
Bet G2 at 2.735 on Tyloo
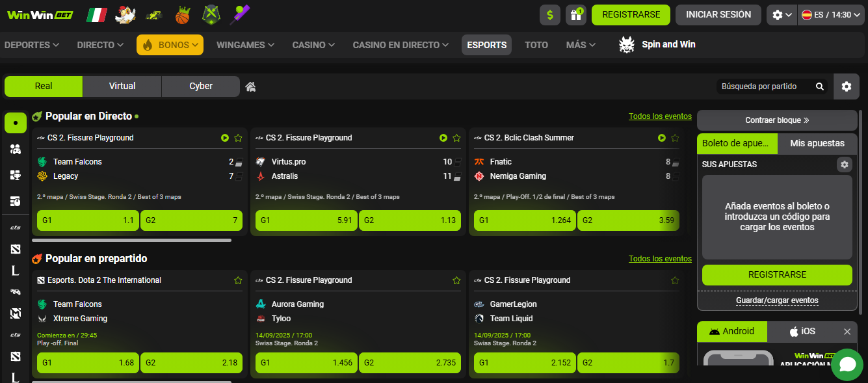tap(410, 362)
